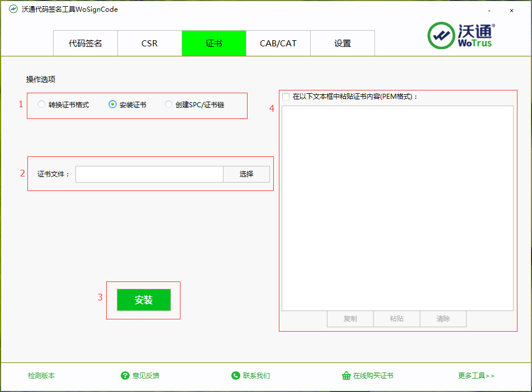Image resolution: width=532 pixels, height=392 pixels.
Task: Open the 设置 tab
Action: coord(342,44)
